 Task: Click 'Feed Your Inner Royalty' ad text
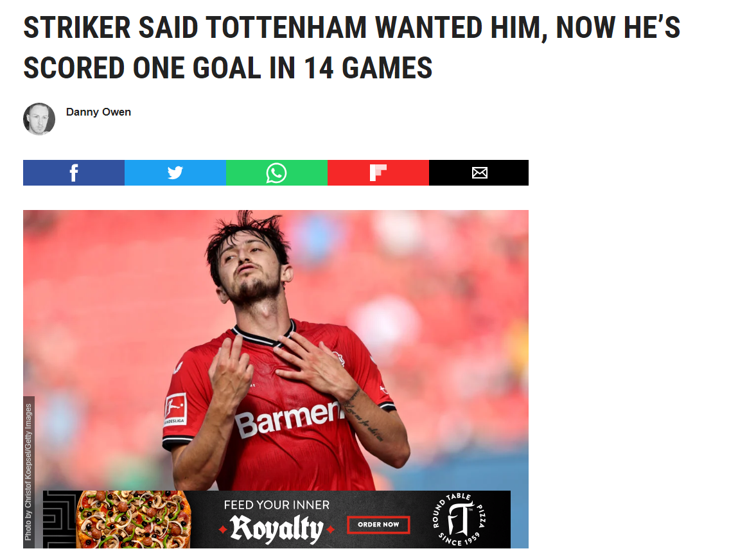pyautogui.click(x=277, y=520)
